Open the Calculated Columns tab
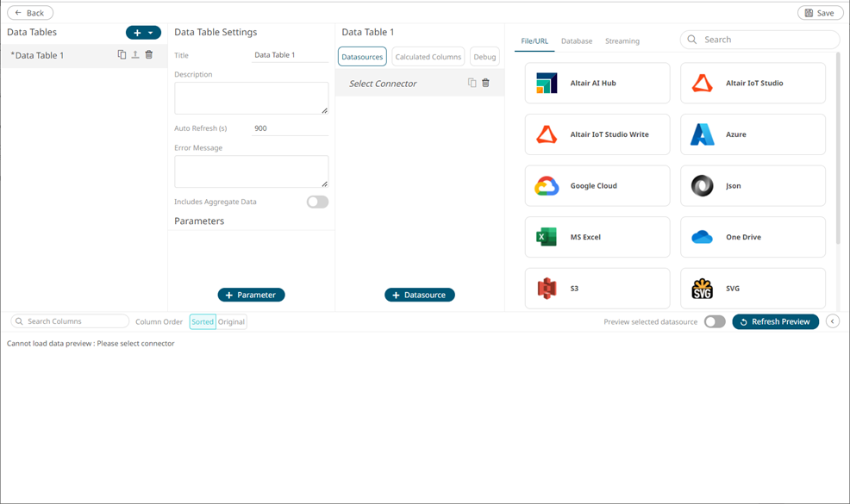This screenshot has height=504, width=850. tap(428, 57)
